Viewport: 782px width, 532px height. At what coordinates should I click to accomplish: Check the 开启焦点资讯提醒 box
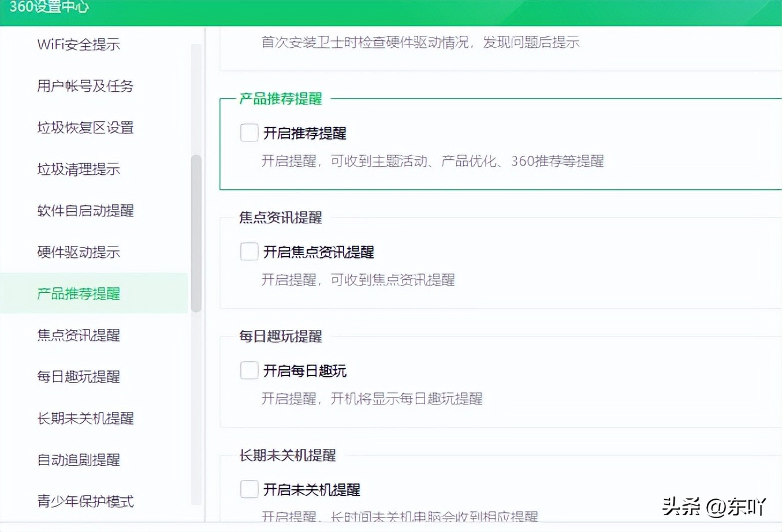coord(248,251)
